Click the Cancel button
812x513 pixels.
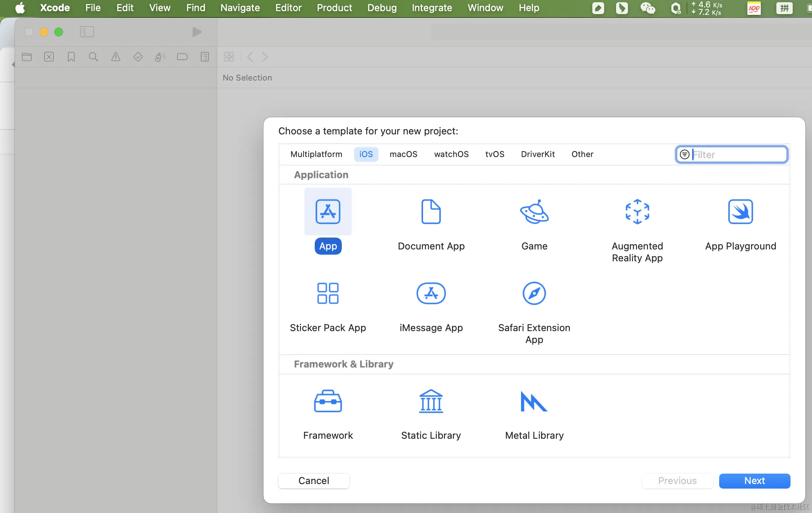(314, 481)
